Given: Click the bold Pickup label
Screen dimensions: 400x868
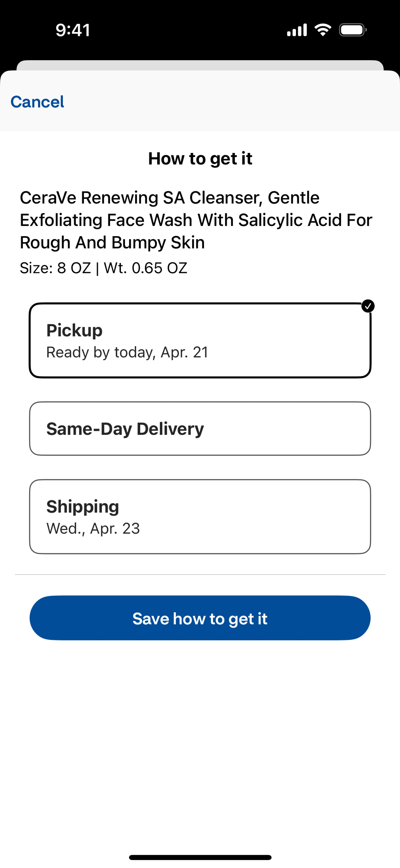Looking at the screenshot, I should 74,330.
